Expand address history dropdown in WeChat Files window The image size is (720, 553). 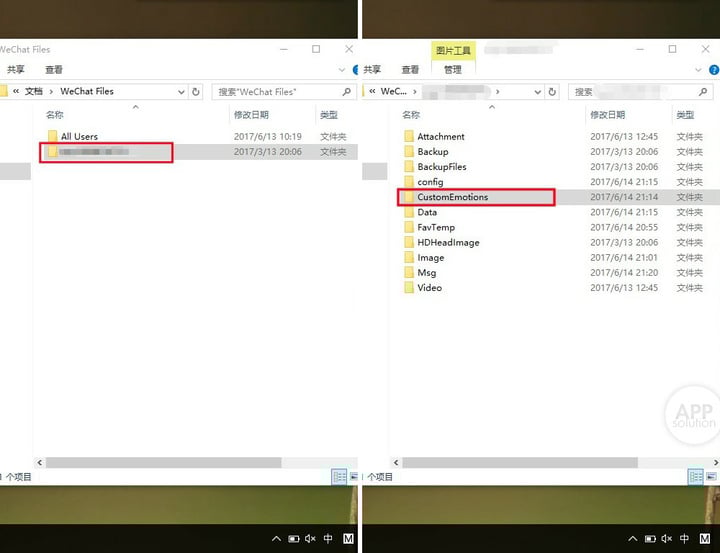click(x=181, y=92)
